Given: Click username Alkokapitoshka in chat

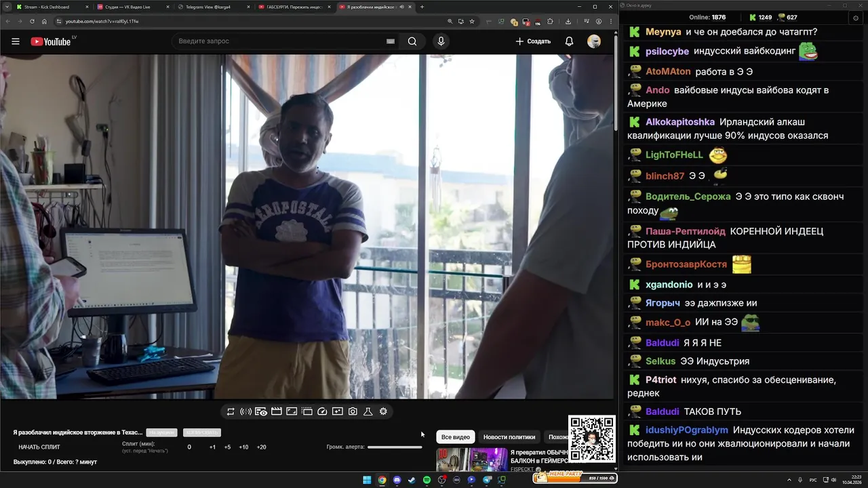Looking at the screenshot, I should click(x=680, y=122).
